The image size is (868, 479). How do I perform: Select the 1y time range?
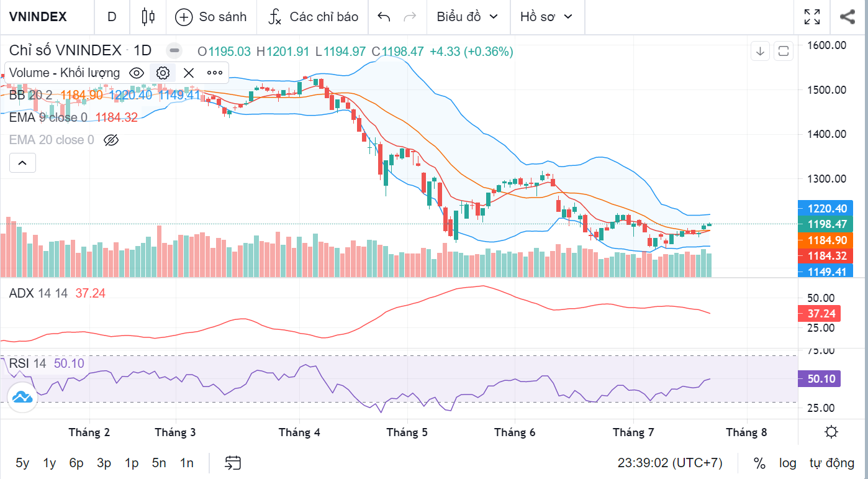pyautogui.click(x=50, y=463)
